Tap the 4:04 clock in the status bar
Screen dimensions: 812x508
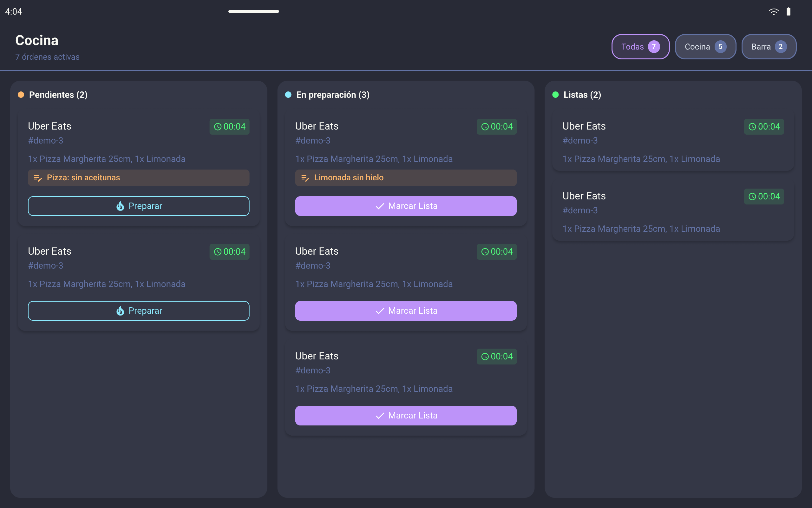point(13,12)
